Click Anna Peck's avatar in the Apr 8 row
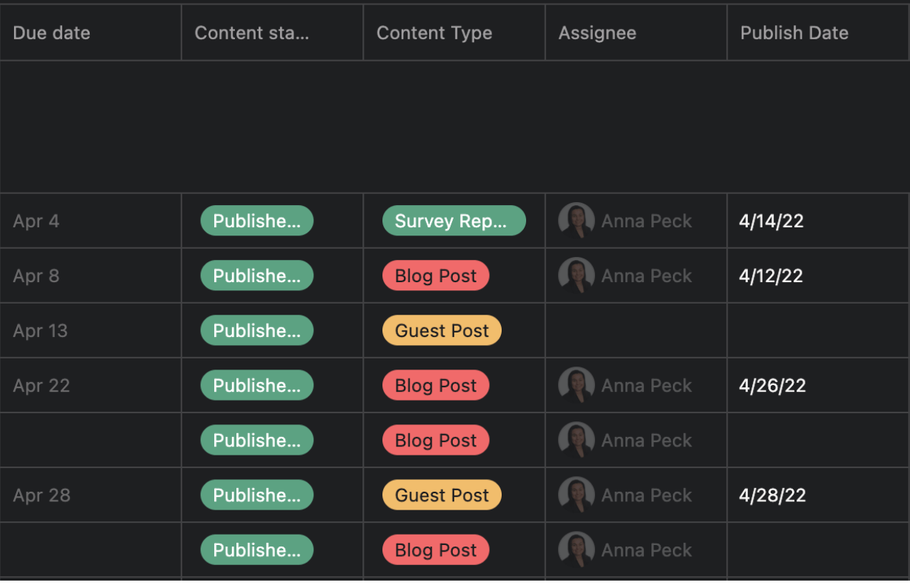Image resolution: width=910 pixels, height=588 pixels. [576, 275]
